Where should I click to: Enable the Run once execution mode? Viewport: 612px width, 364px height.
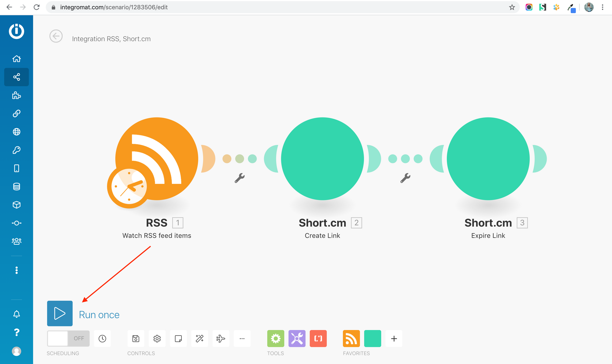pyautogui.click(x=60, y=313)
